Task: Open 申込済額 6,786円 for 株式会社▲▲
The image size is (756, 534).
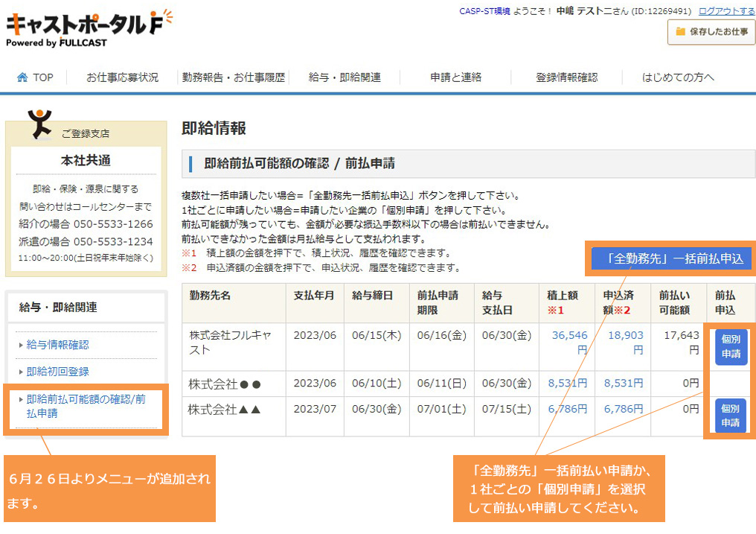Action: 624,409
